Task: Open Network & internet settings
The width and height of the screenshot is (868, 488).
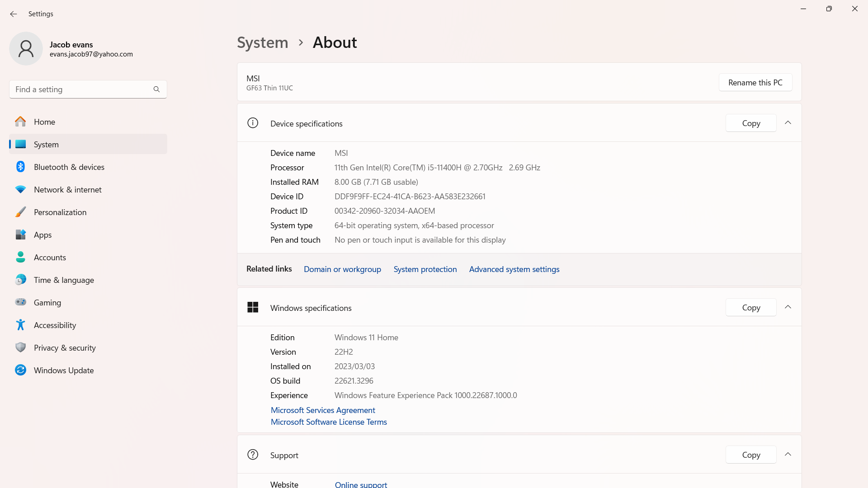Action: (88, 189)
